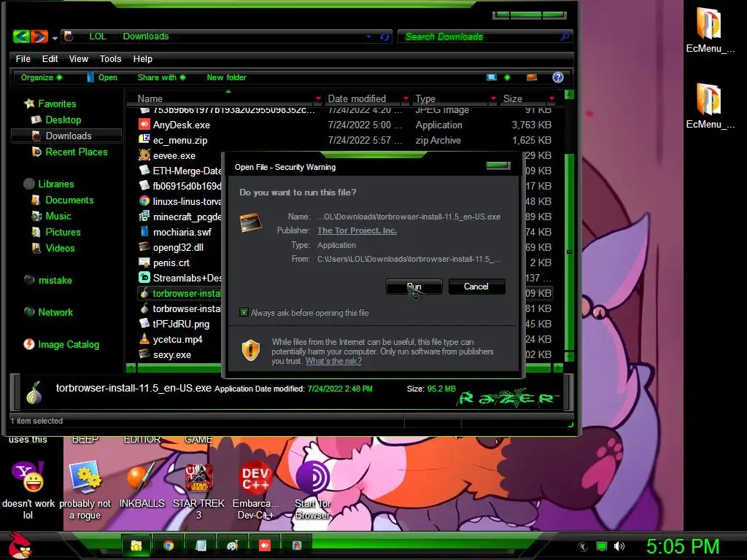Toggle Always ask before opening checkbox
Image resolution: width=747 pixels, height=560 pixels.
[x=244, y=312]
